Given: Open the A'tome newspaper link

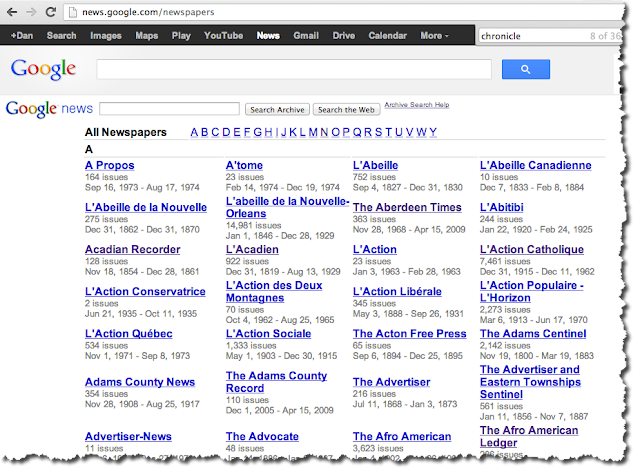Looking at the screenshot, I should coord(244,165).
